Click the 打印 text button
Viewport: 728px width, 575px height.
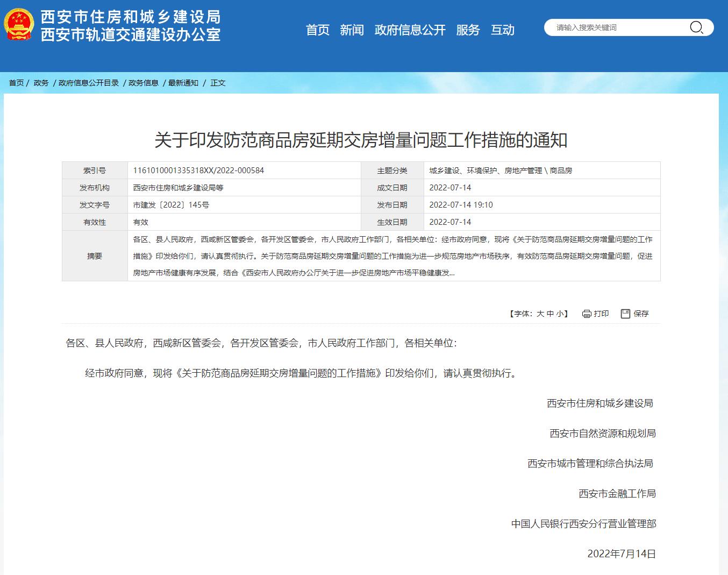point(602,314)
